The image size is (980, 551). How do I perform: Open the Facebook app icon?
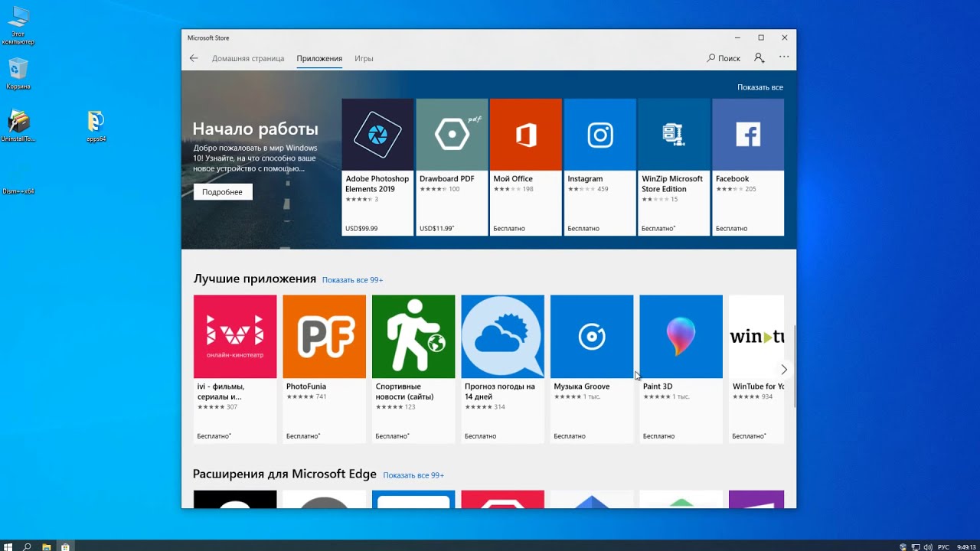(748, 135)
